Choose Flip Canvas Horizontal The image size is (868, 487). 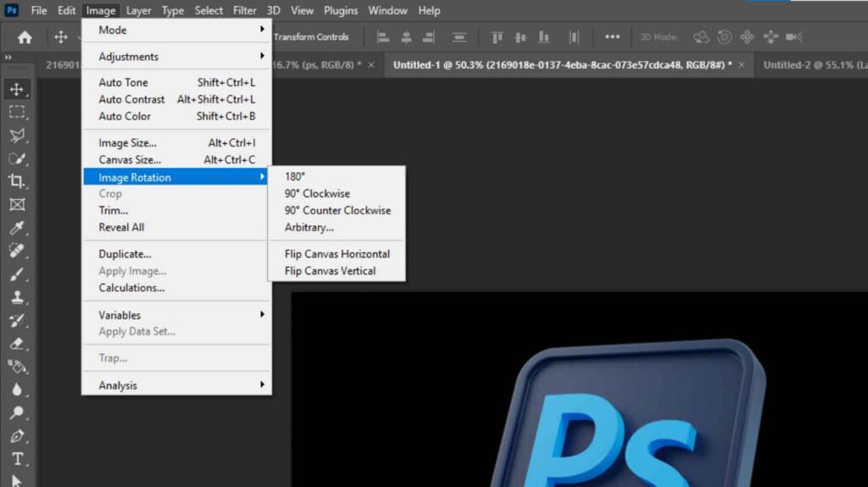337,254
